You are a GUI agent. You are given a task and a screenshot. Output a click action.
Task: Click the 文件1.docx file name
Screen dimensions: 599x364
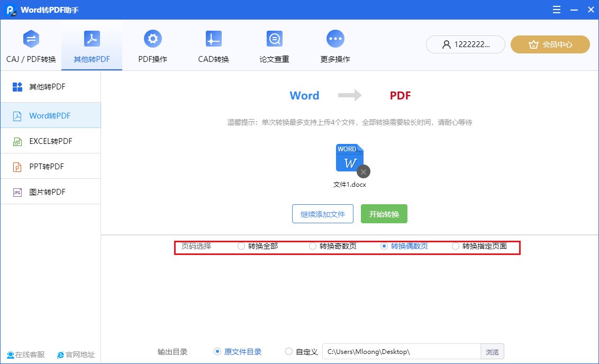350,185
